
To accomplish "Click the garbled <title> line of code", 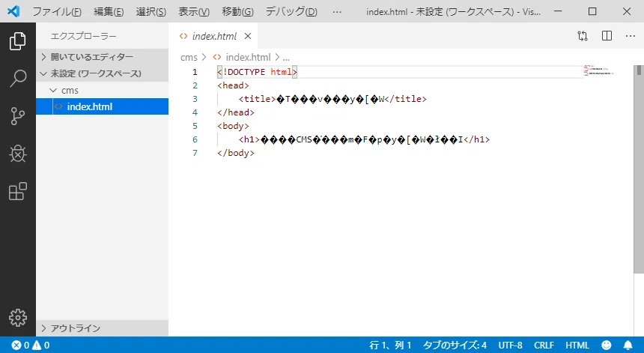I will click(x=332, y=99).
